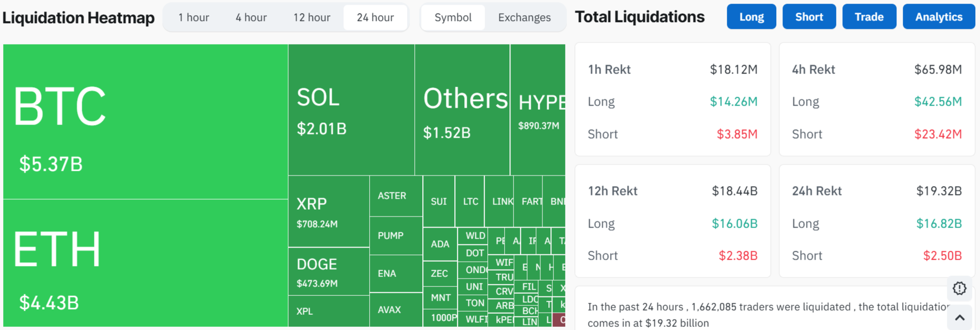The width and height of the screenshot is (980, 330).
Task: Select the SOL tile in heatmap
Action: pos(351,110)
